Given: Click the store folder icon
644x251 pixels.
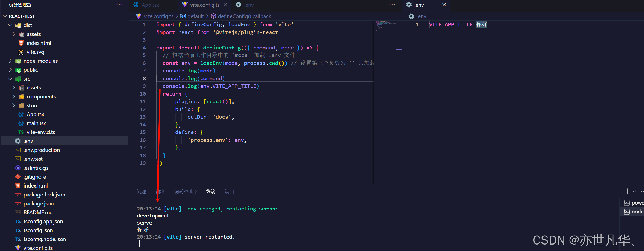Looking at the screenshot, I should [x=21, y=105].
